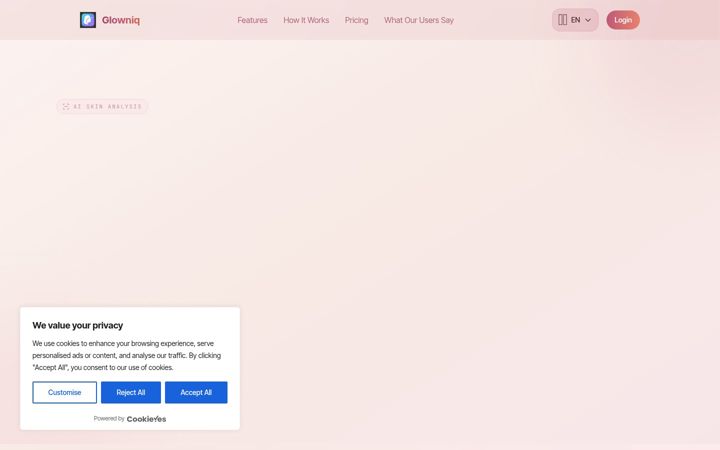Image resolution: width=720 pixels, height=450 pixels.
Task: Jump to What Our Users Say
Action: point(419,20)
